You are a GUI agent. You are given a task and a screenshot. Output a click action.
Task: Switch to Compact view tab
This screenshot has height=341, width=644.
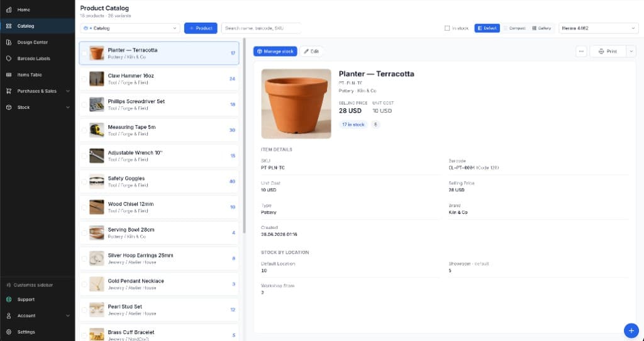[x=514, y=28]
